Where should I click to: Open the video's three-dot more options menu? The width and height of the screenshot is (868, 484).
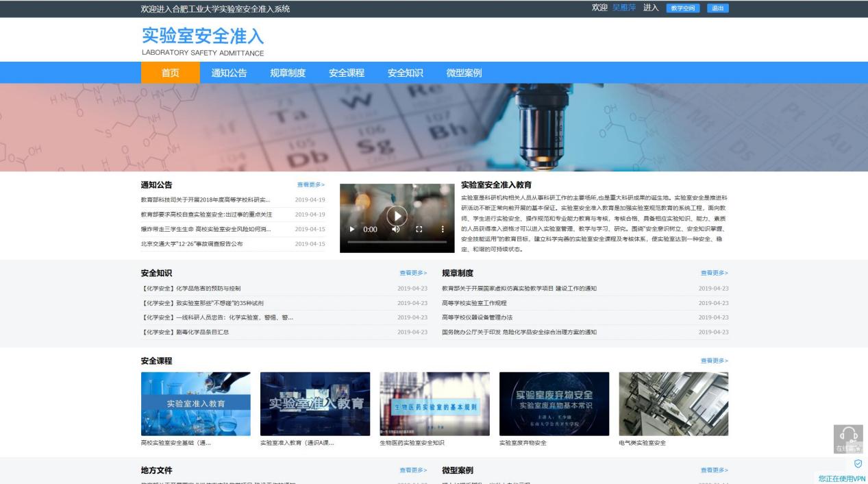pyautogui.click(x=443, y=230)
